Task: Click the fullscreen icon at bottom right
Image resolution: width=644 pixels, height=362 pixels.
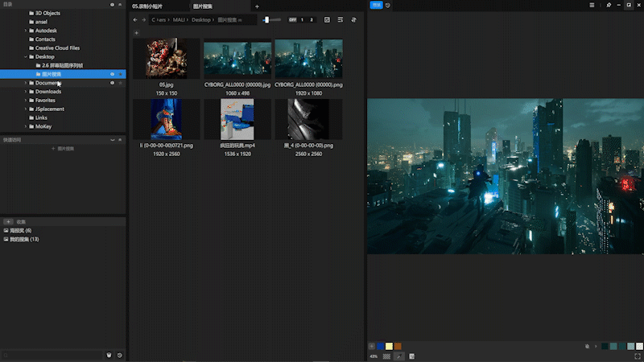Action: [638, 356]
